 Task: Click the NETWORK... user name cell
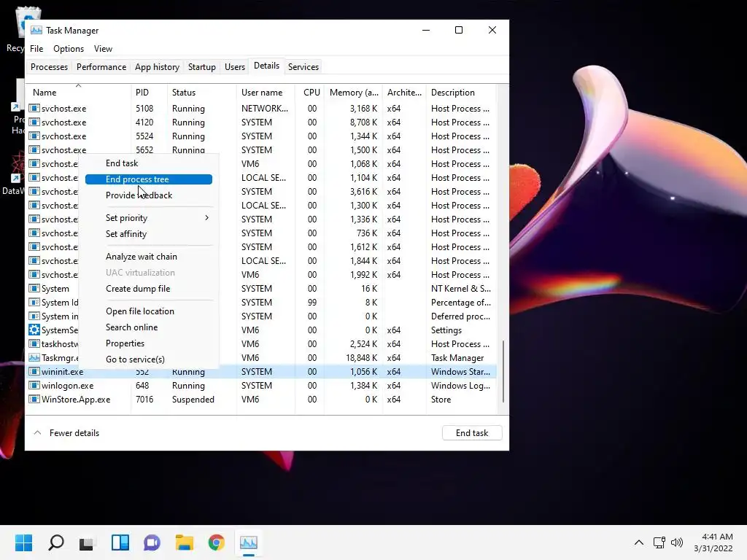point(264,108)
